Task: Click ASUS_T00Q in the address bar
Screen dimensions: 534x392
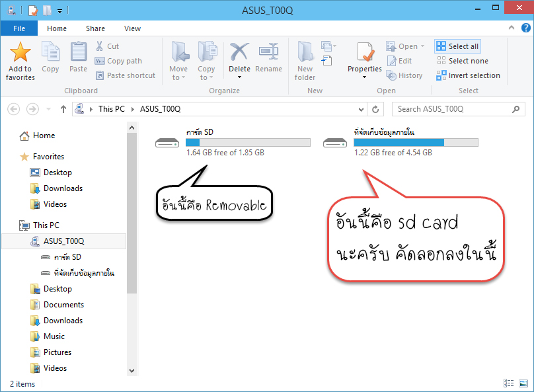Action: coord(160,109)
